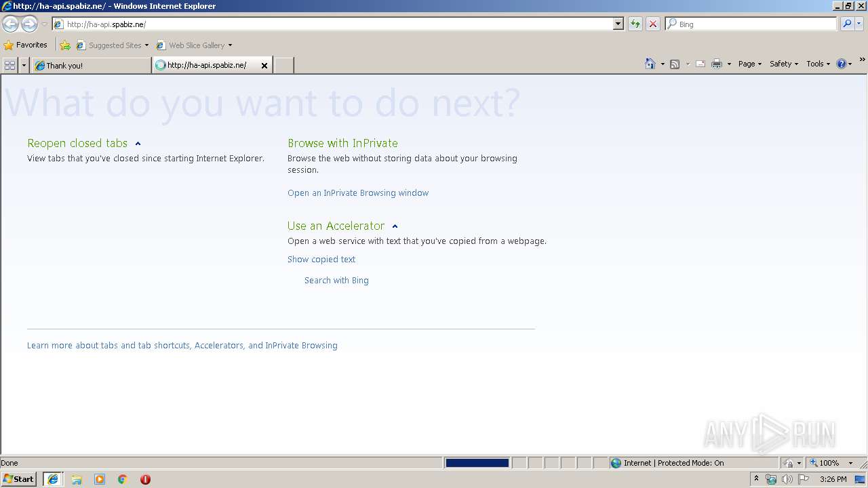Expand the Print options dropdown
Viewport: 868px width, 488px height.
point(729,64)
